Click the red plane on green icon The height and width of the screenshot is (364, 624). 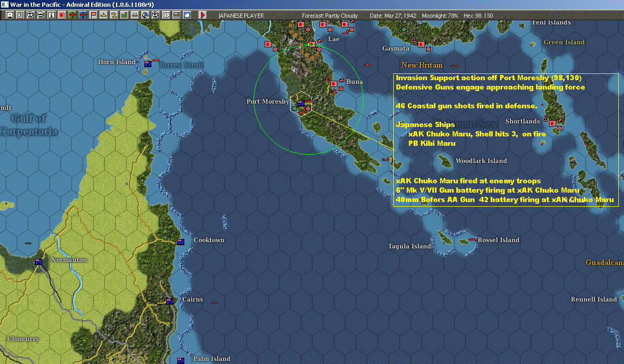point(72,15)
